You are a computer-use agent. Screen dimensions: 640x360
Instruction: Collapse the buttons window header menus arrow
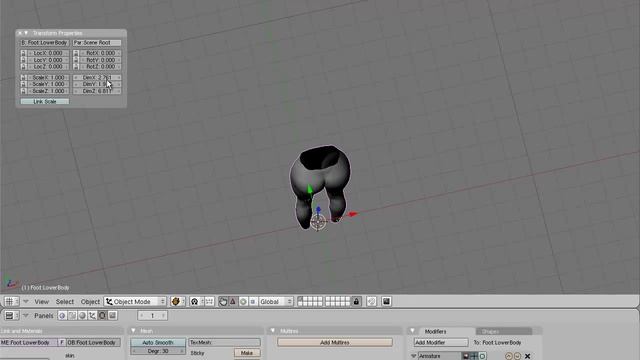[26, 316]
